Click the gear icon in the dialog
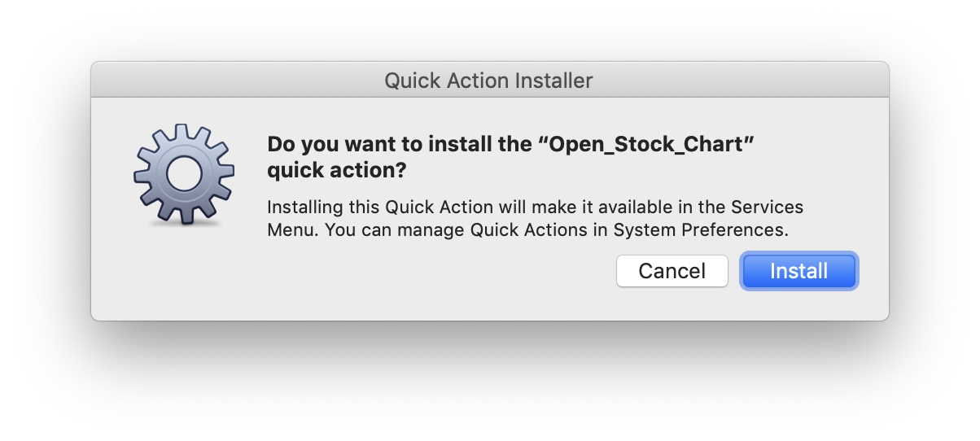Screen dimensions: 980x441 (x=184, y=174)
